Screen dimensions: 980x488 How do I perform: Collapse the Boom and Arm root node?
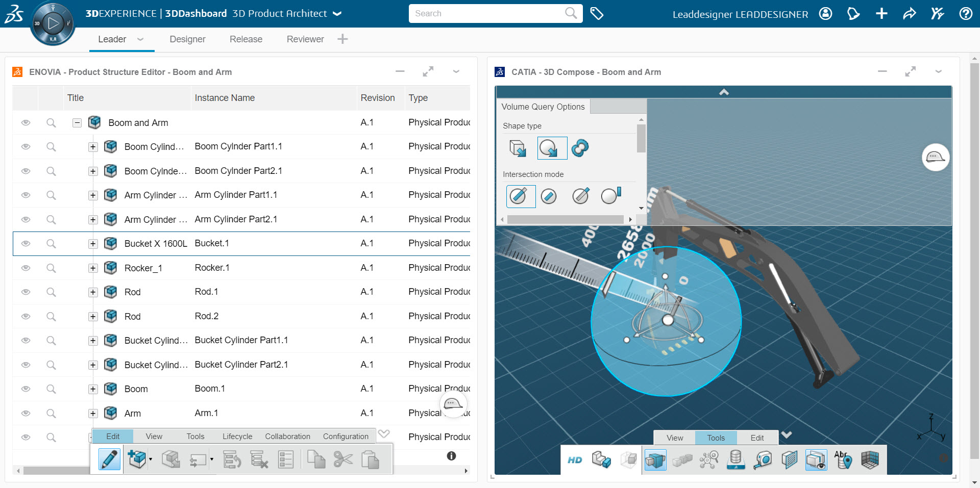(x=77, y=123)
